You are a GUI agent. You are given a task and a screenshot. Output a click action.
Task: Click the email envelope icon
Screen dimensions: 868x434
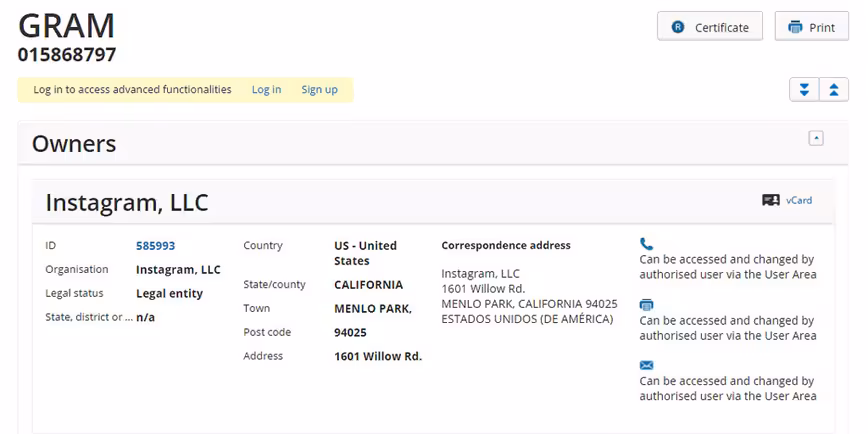point(646,365)
